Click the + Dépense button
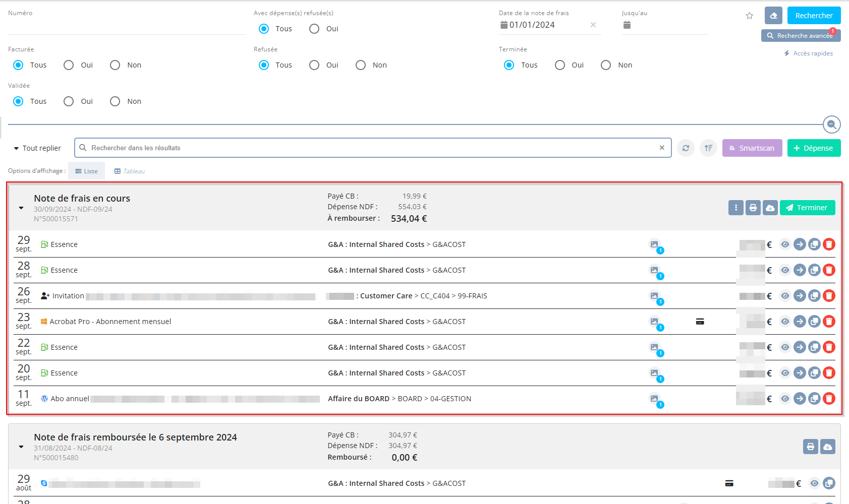The image size is (849, 504). 814,148
